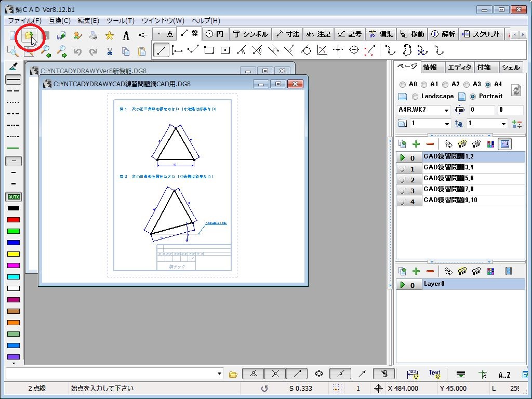
Task: Select the two-point line tool
Action: [x=161, y=50]
